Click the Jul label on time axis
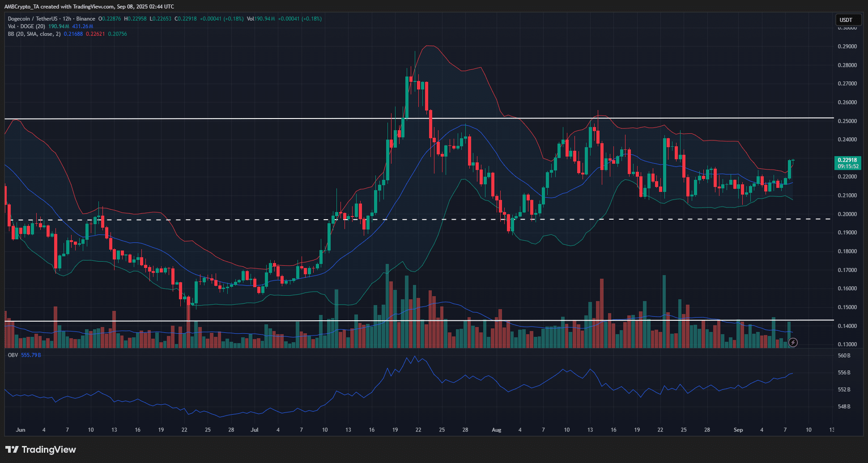Image resolution: width=868 pixels, height=463 pixels. coord(255,430)
